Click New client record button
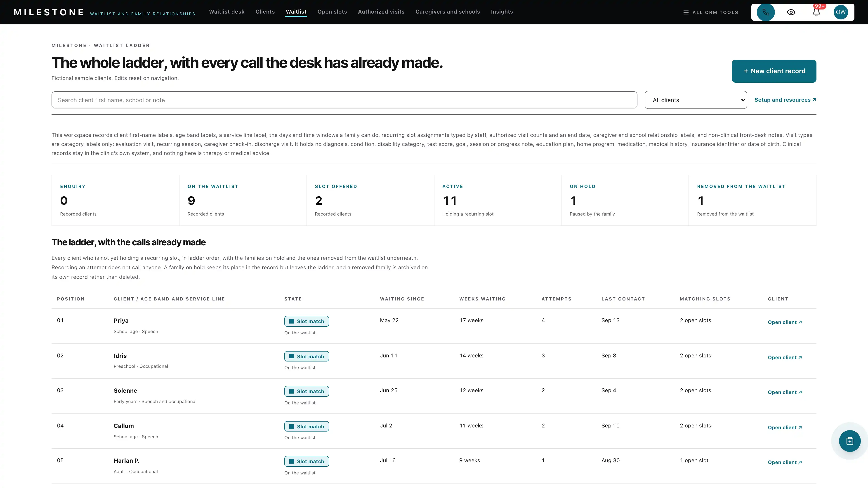Image resolution: width=868 pixels, height=488 pixels. pos(774,71)
